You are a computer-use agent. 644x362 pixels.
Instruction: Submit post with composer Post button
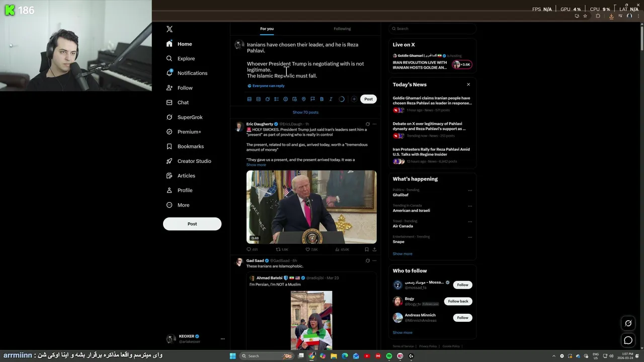coord(368,99)
